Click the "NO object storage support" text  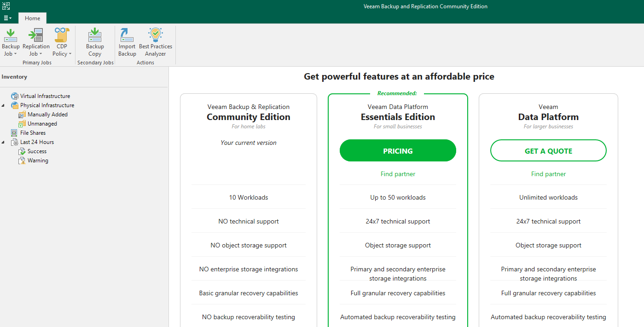click(249, 245)
